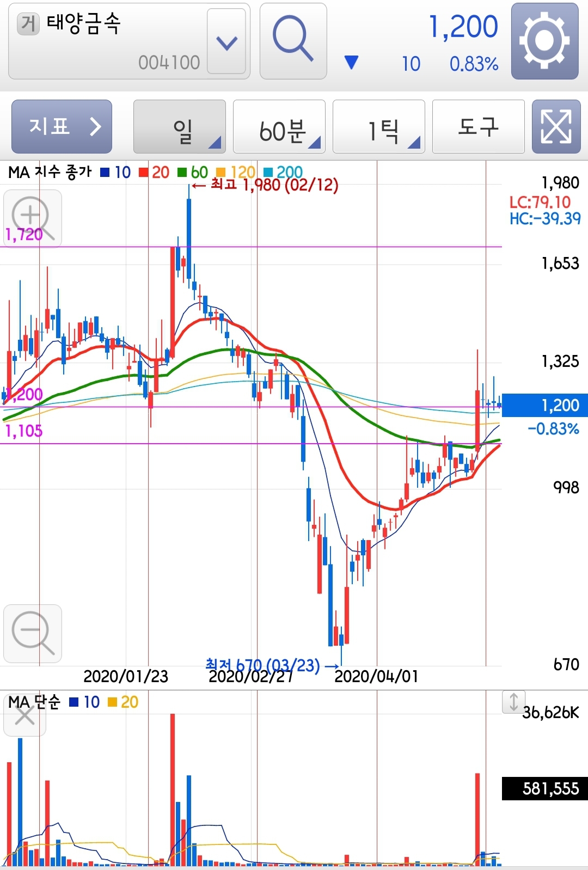Click the stock name 태양금속
Image resolution: width=588 pixels, height=870 pixels.
(x=84, y=24)
